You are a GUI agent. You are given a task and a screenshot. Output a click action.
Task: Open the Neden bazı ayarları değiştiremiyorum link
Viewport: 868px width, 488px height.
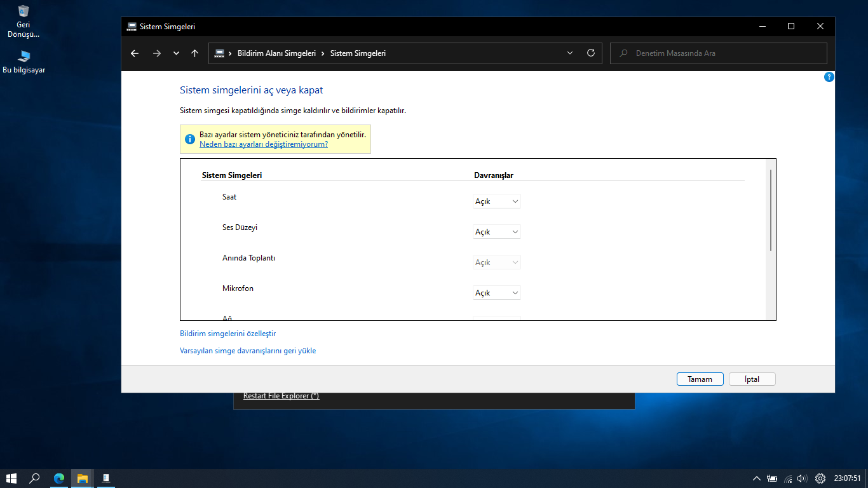coord(264,144)
